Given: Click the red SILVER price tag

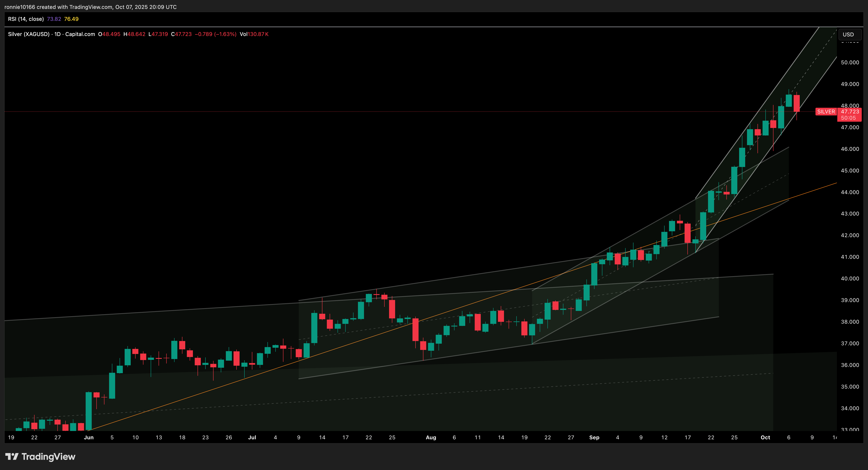Looking at the screenshot, I should pos(826,112).
